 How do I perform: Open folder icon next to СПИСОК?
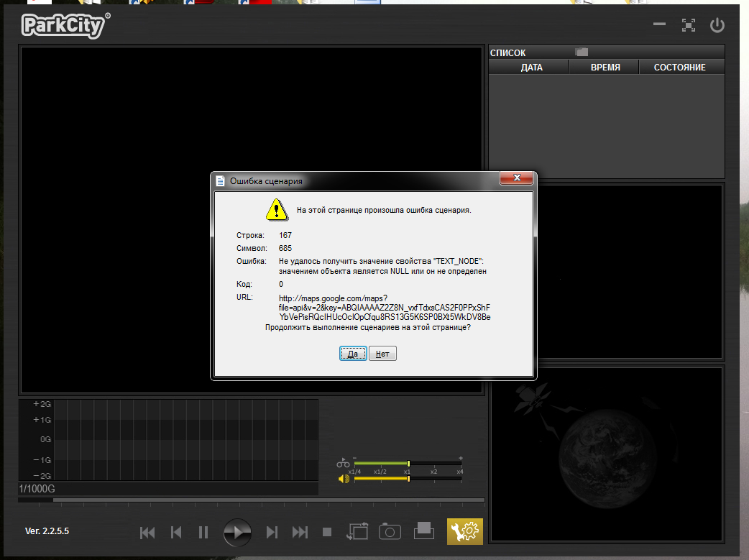coord(582,52)
